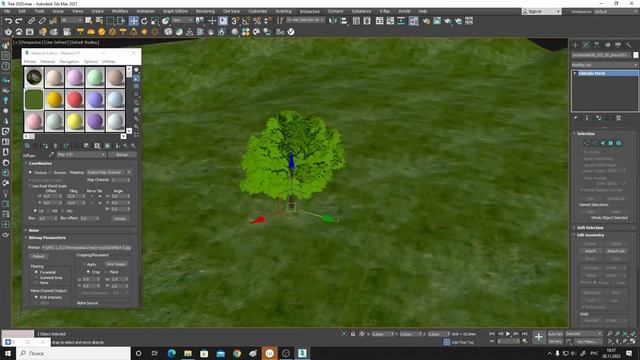Click Go to Parent icon in Material Editor
This screenshot has width=640, height=360.
click(x=125, y=146)
